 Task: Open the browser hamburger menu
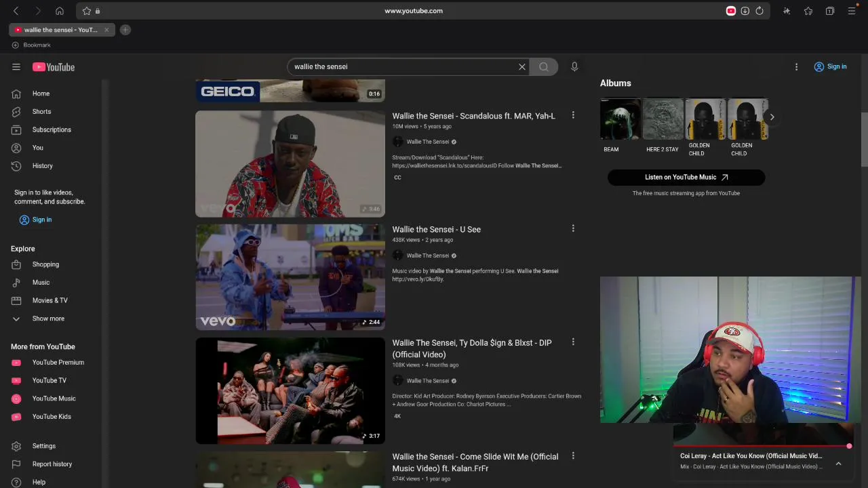click(852, 11)
